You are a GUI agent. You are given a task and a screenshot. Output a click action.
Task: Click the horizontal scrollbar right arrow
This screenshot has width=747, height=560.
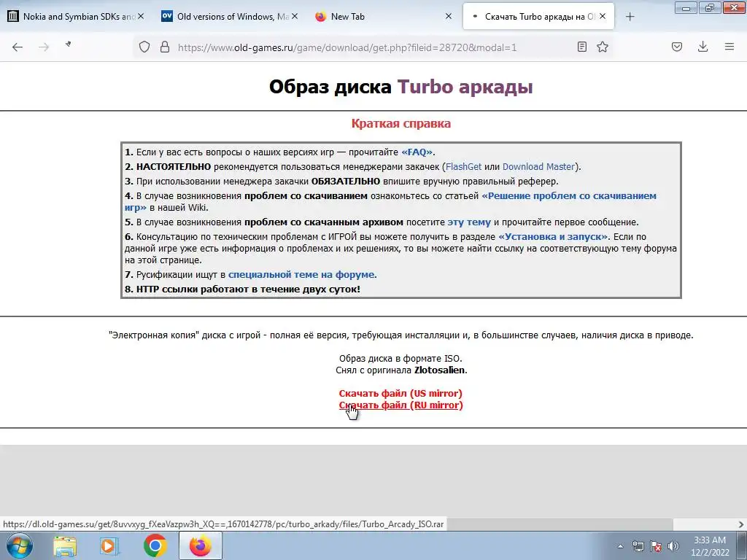pyautogui.click(x=741, y=524)
